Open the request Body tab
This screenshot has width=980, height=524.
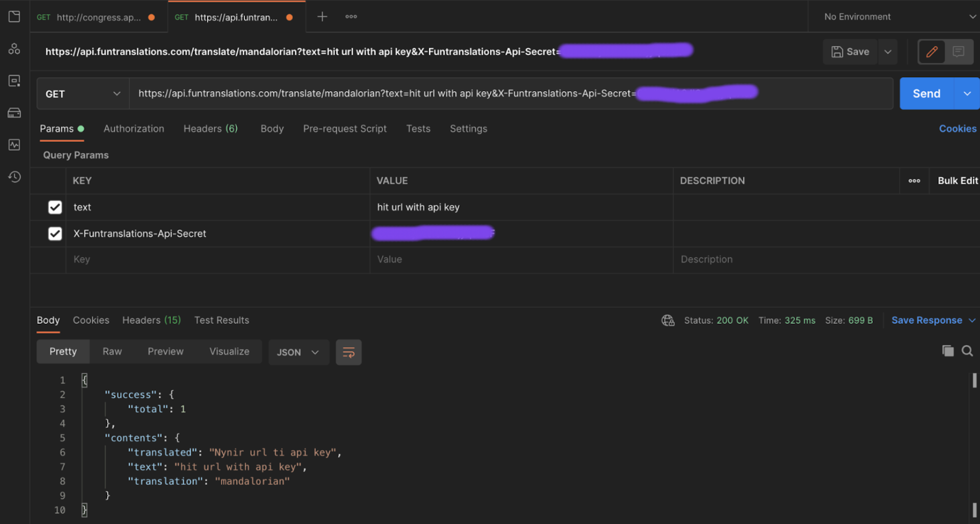coord(272,129)
